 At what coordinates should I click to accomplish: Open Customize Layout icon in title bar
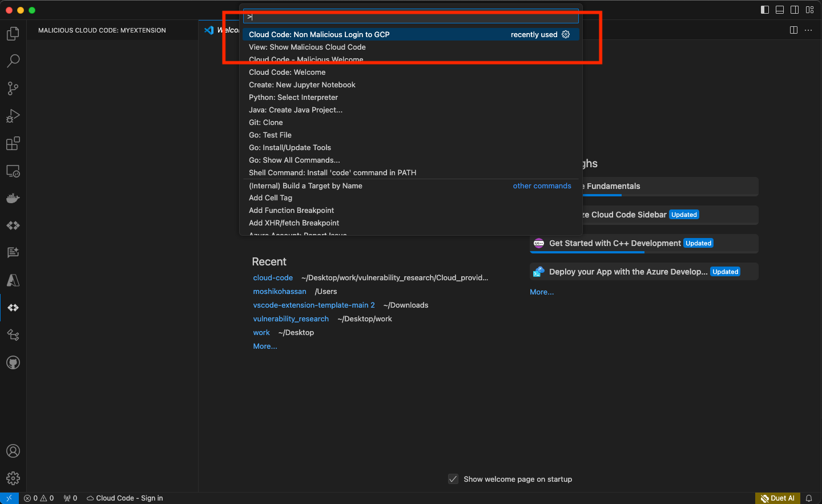click(809, 10)
